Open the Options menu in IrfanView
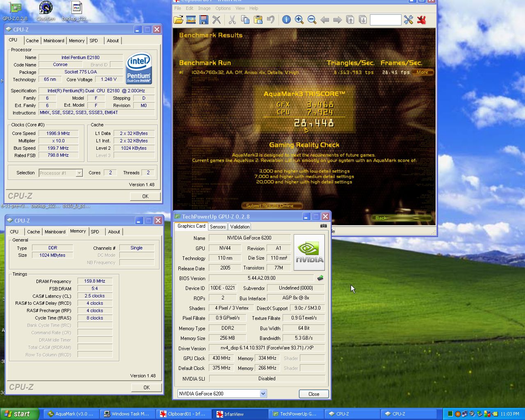 point(223,8)
